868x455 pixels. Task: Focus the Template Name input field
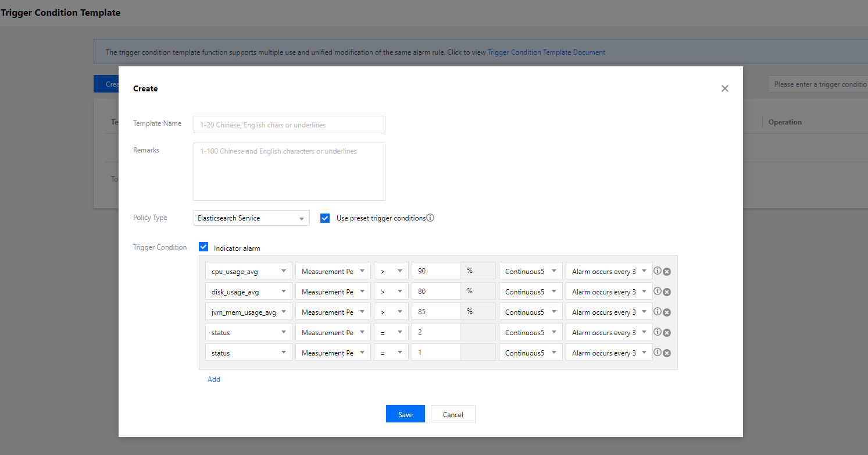coord(289,125)
